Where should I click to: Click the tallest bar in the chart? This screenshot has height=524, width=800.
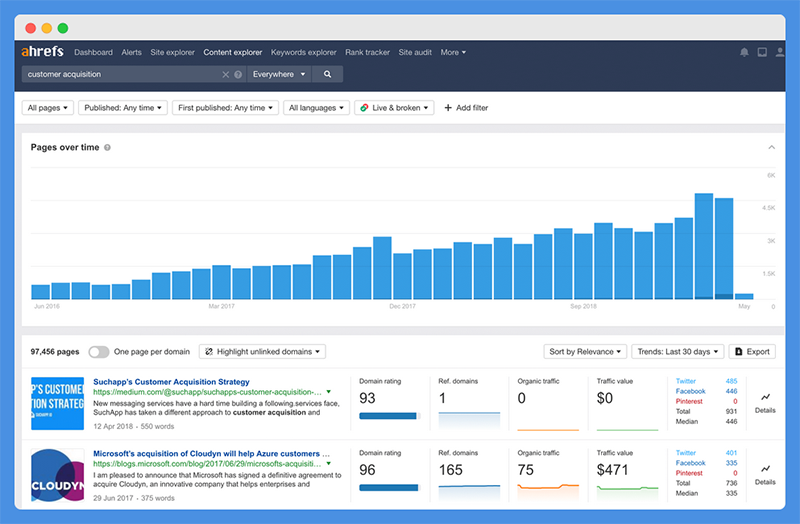click(704, 246)
